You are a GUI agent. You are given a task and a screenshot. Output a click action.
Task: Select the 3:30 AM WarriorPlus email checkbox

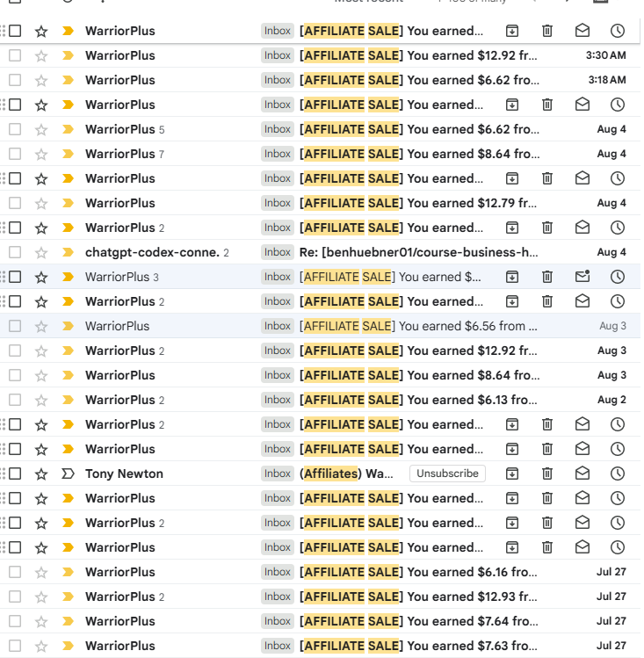[x=15, y=55]
